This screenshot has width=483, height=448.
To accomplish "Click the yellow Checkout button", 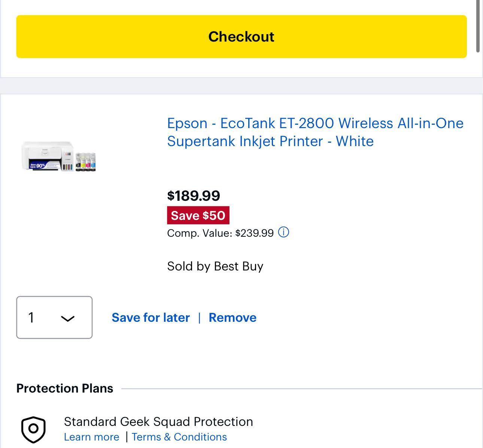I will [x=241, y=37].
